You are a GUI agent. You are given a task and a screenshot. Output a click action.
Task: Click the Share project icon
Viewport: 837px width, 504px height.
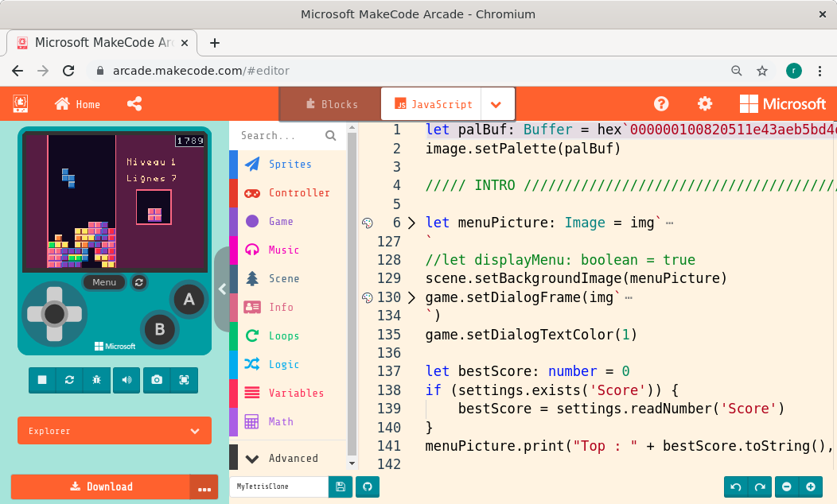[x=134, y=104]
